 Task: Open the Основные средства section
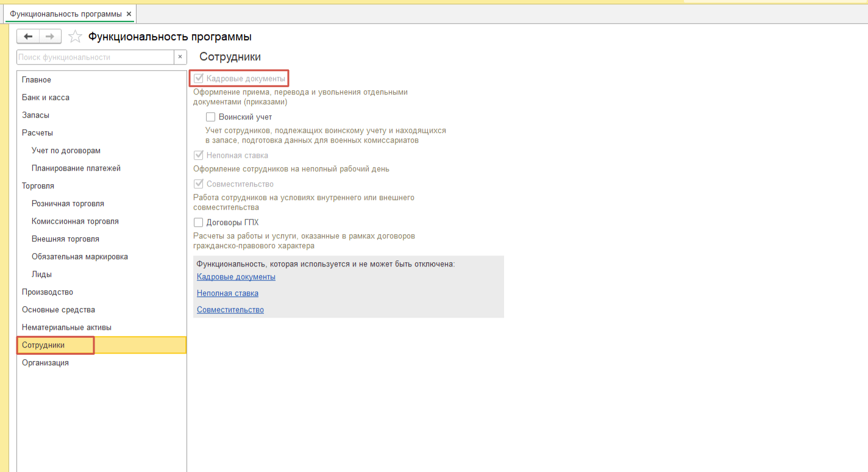point(101,310)
